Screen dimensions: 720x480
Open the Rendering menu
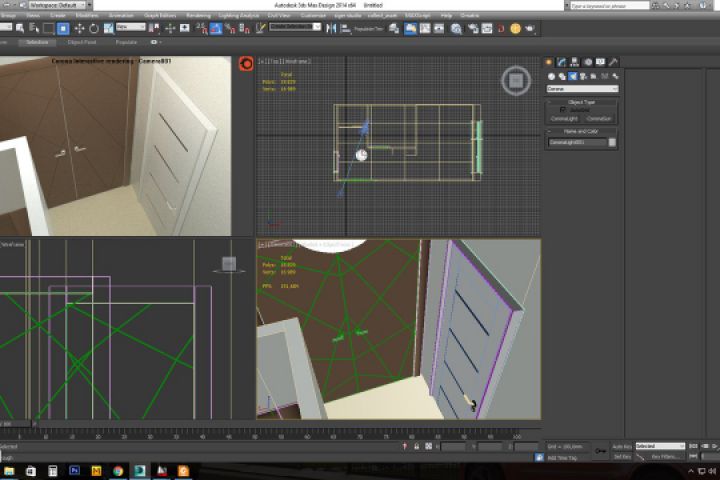pos(198,16)
